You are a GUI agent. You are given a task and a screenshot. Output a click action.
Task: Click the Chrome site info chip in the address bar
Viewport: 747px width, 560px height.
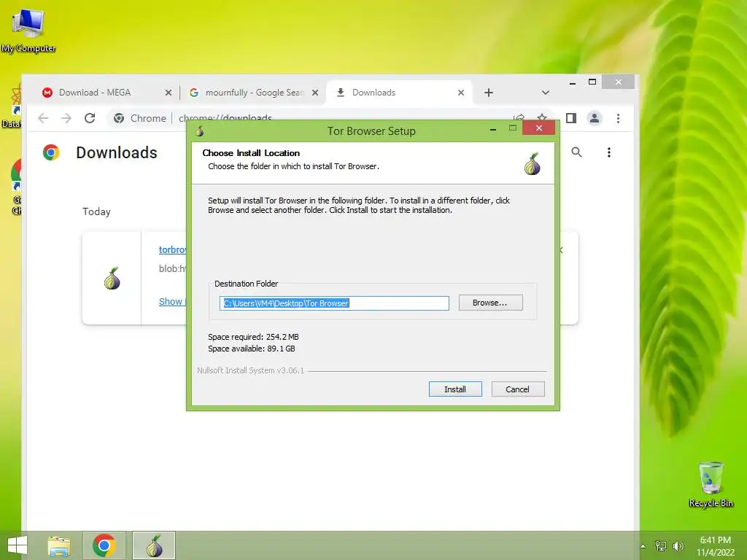pyautogui.click(x=139, y=118)
